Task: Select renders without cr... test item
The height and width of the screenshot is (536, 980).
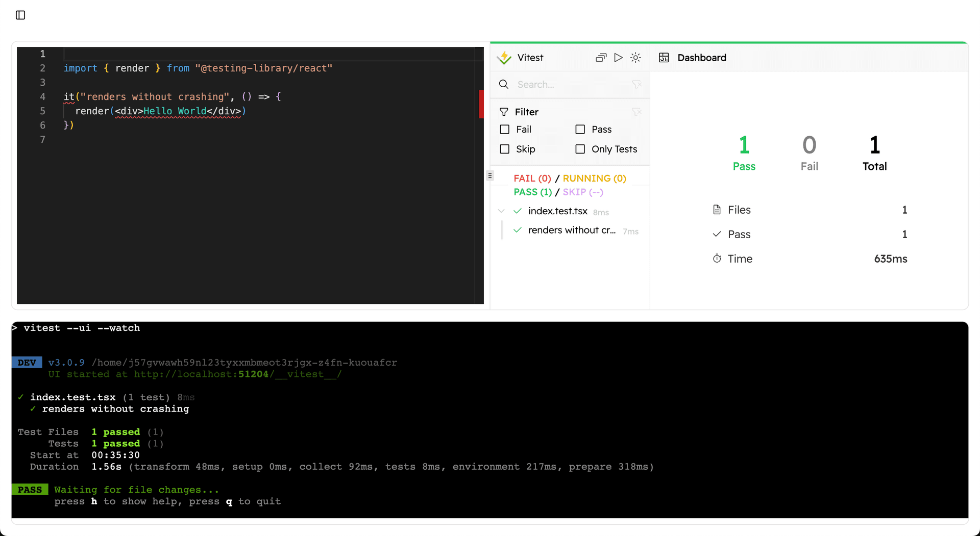Action: click(x=572, y=230)
